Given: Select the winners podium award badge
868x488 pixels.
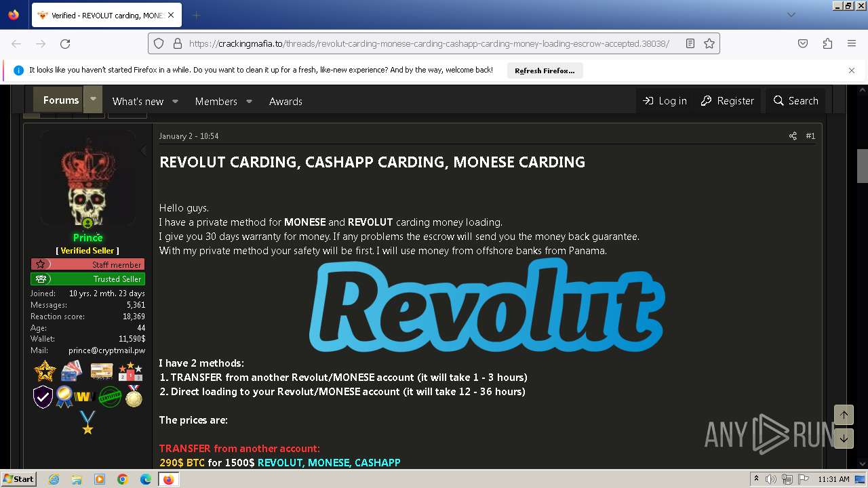Looking at the screenshot, I should click(x=130, y=371).
